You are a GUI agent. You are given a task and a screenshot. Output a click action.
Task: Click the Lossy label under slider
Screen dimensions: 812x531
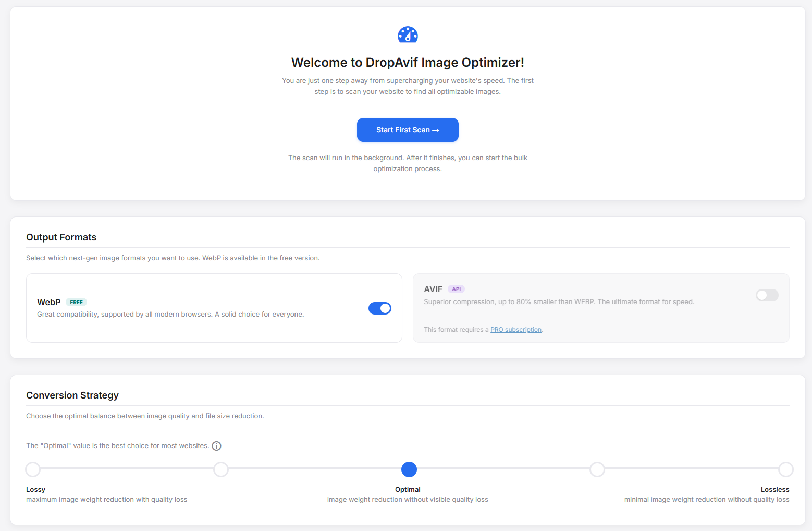coord(35,489)
